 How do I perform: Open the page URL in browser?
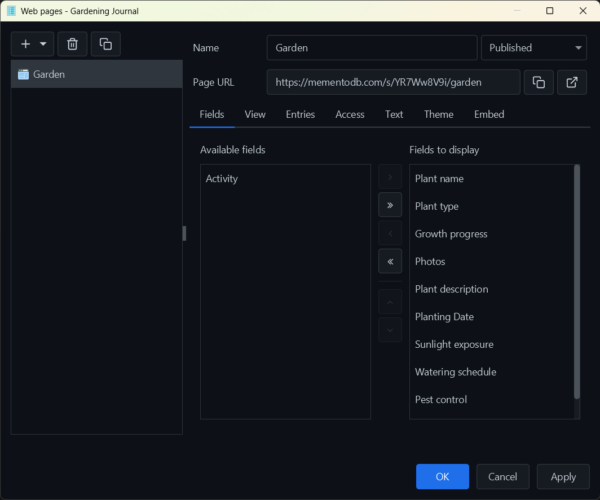pos(571,82)
